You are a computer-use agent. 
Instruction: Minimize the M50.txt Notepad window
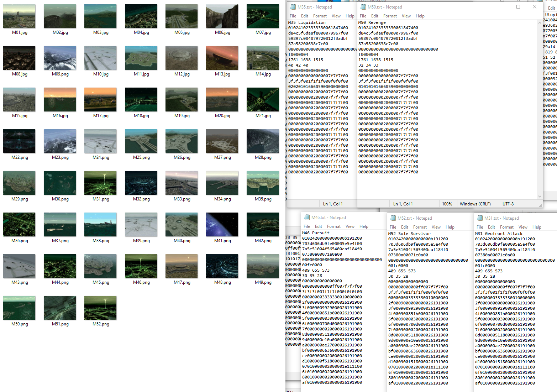pyautogui.click(x=502, y=7)
